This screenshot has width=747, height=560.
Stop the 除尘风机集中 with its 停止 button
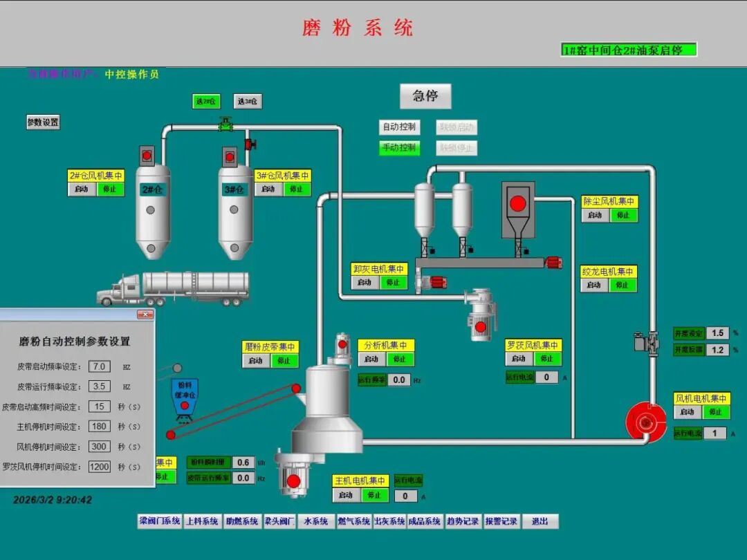[x=622, y=215]
